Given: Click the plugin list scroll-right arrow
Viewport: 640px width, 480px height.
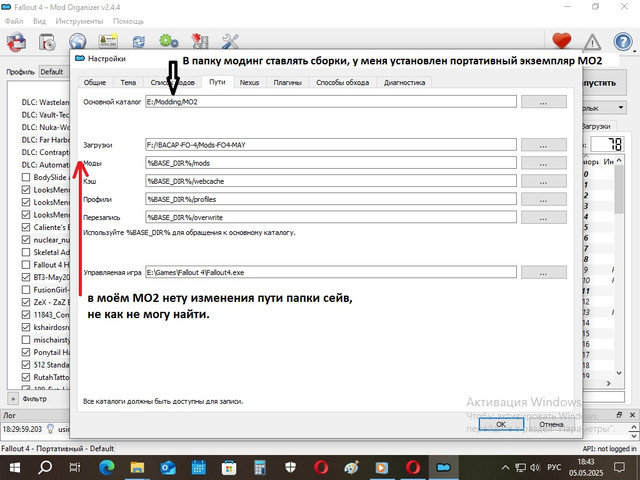Looking at the screenshot, I should coord(609,383).
